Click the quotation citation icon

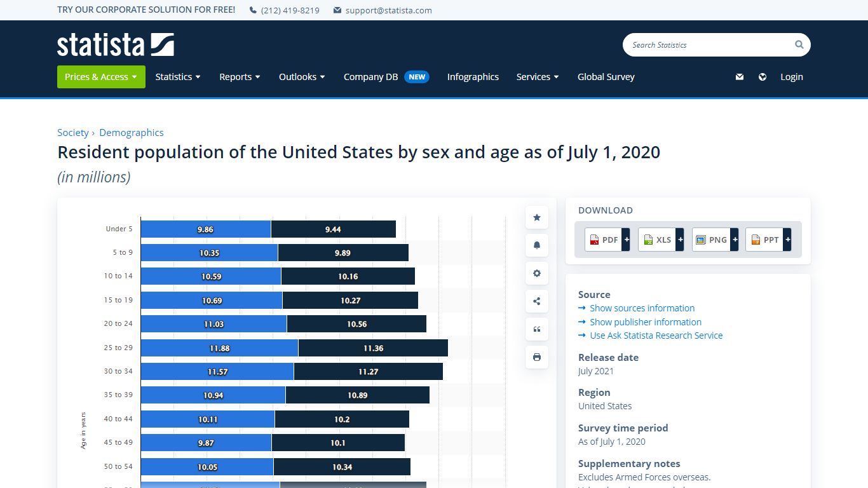537,329
